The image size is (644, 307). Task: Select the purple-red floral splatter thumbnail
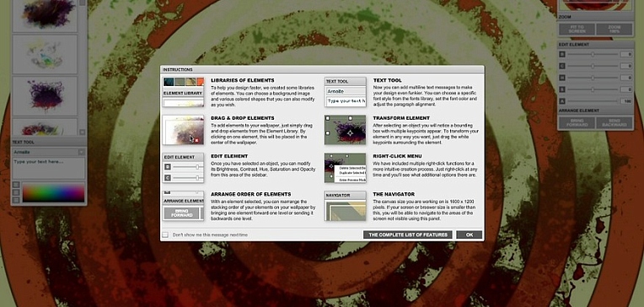click(x=45, y=96)
